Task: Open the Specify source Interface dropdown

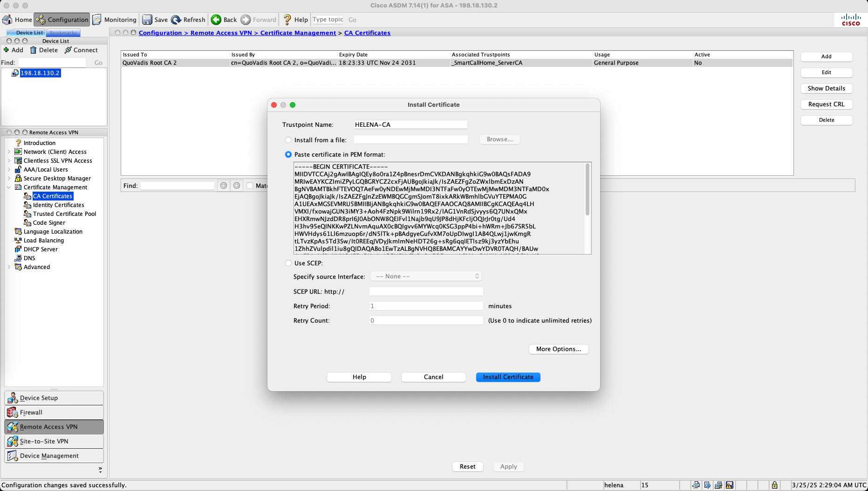Action: [x=426, y=277]
